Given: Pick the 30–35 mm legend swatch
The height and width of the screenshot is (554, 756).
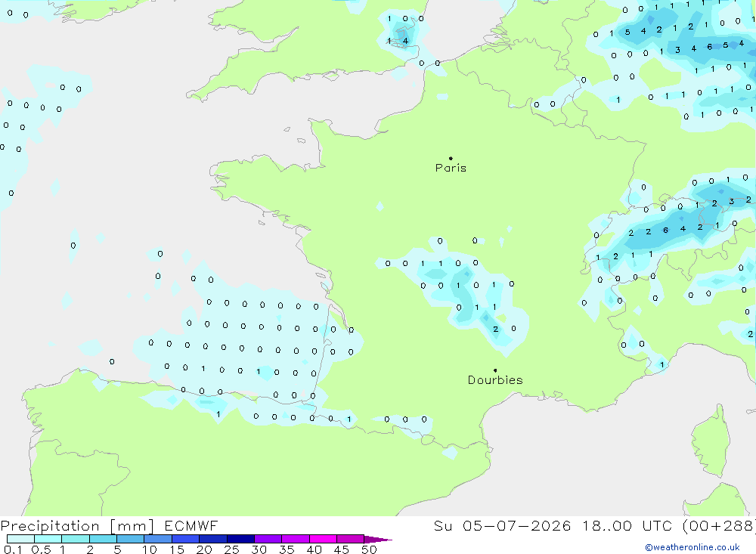Looking at the screenshot, I should 268,539.
